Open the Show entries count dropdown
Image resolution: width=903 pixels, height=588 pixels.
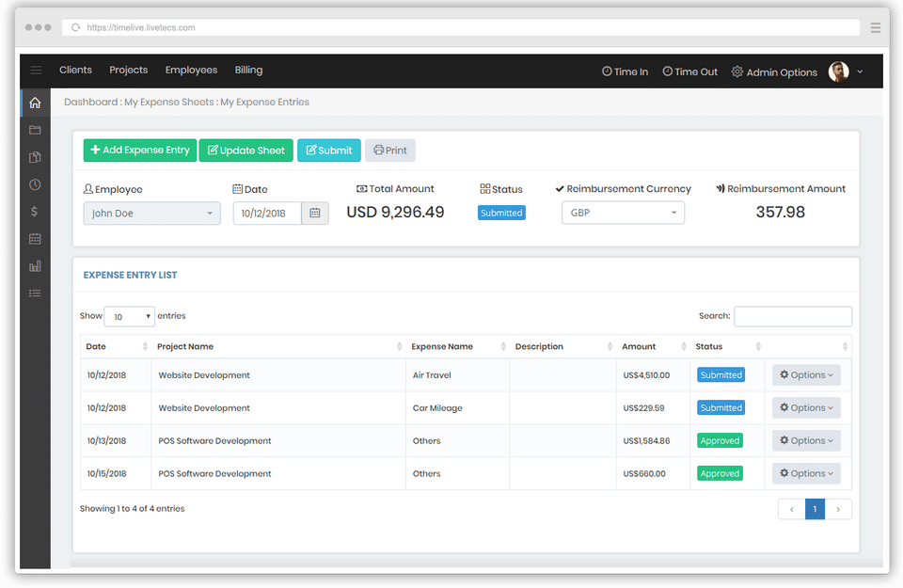[129, 316]
